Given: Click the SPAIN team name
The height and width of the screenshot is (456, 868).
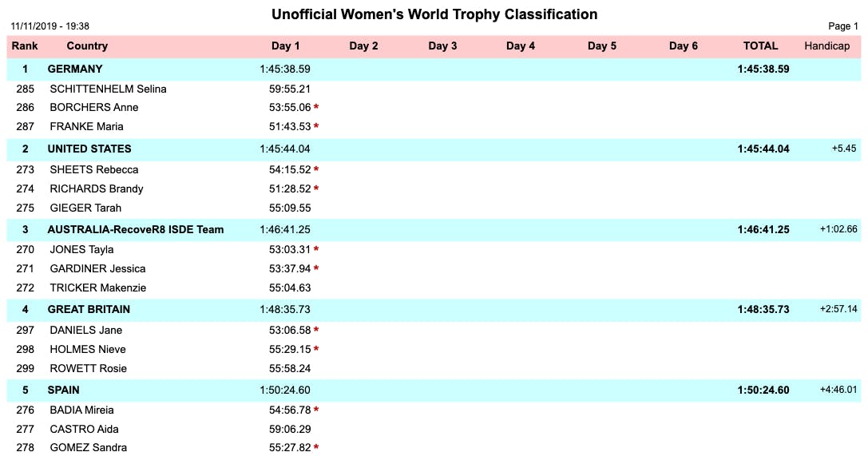Looking at the screenshot, I should coord(63,391).
